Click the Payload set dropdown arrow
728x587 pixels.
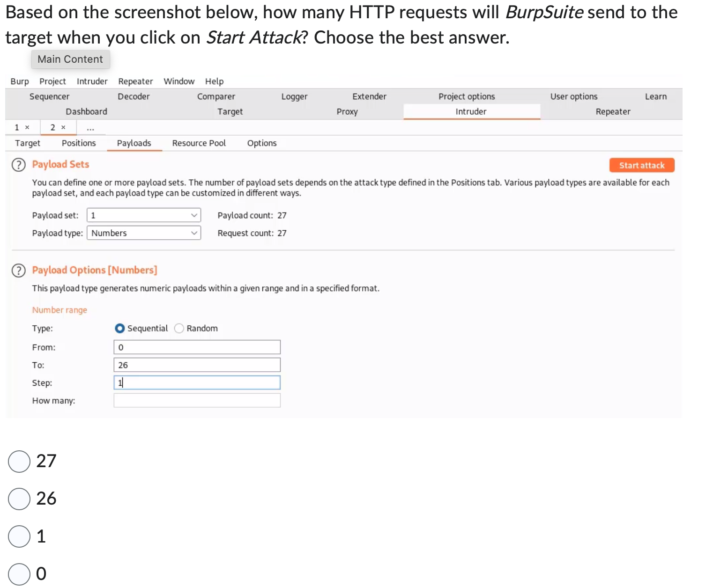pyautogui.click(x=193, y=215)
